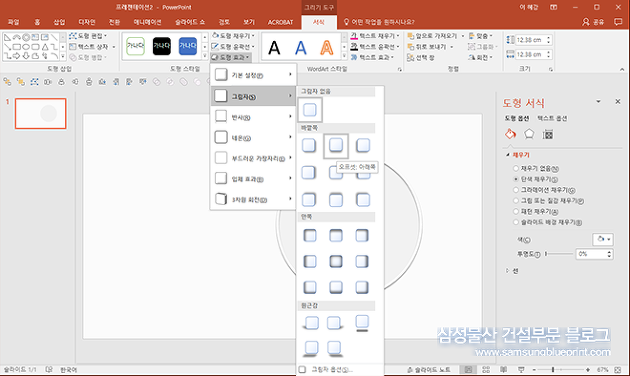630x376 pixels.
Task: Apply the Inside Bottom inner shadow preset
Action: 336,287
